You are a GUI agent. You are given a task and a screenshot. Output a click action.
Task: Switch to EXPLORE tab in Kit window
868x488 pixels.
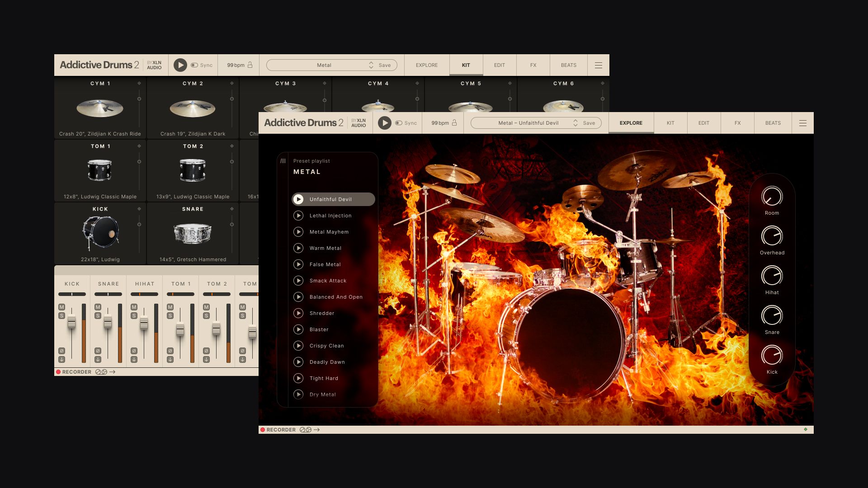[x=427, y=65]
